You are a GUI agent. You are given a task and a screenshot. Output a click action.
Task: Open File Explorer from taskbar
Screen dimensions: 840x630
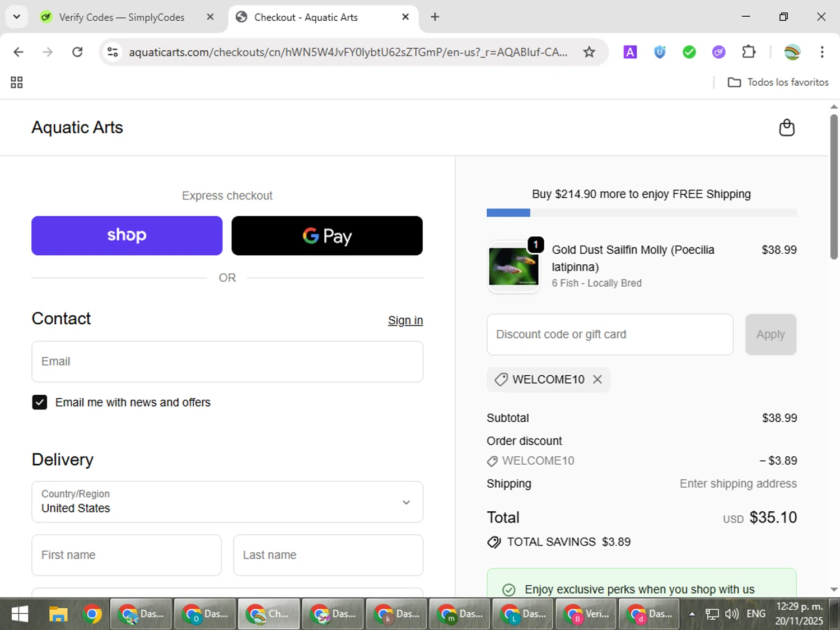[x=58, y=614]
